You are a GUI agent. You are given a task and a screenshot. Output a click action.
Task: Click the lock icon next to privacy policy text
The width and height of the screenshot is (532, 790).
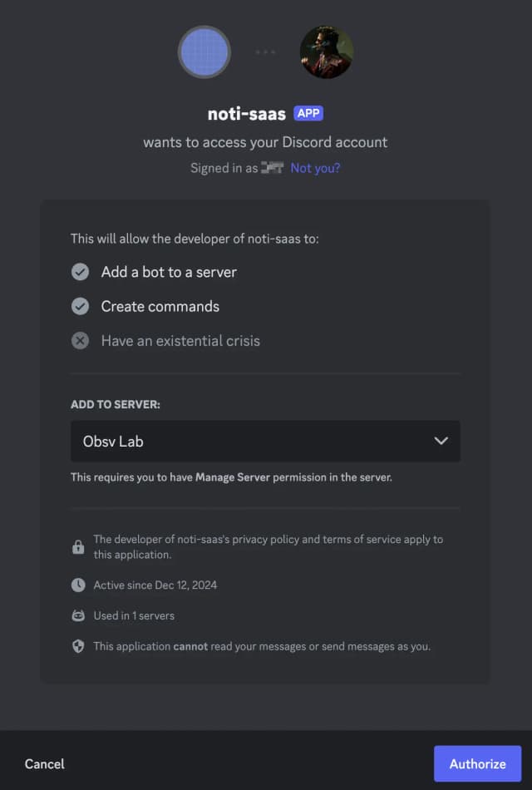(x=78, y=546)
